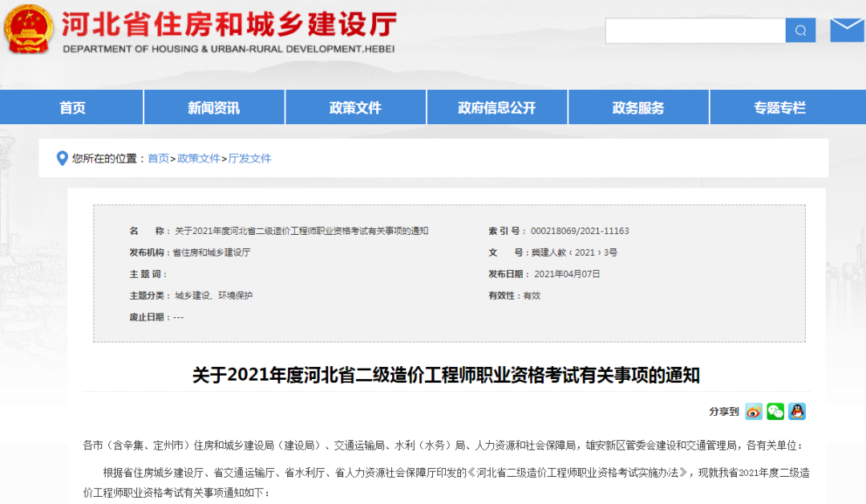Viewport: 866px width, 504px height.
Task: Select 政策文件 in the navigation bar
Action: 355,107
